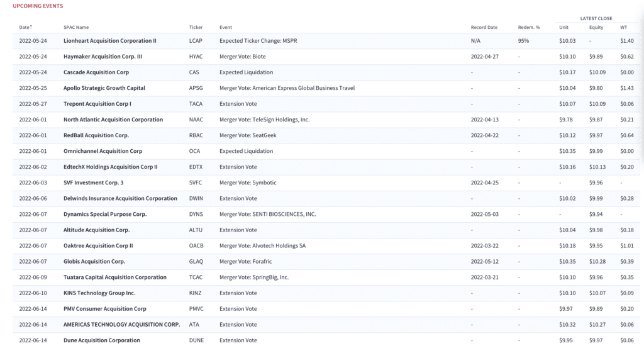The width and height of the screenshot is (644, 348).
Task: Open Cascade Acquisition Corp entry
Action: [96, 72]
